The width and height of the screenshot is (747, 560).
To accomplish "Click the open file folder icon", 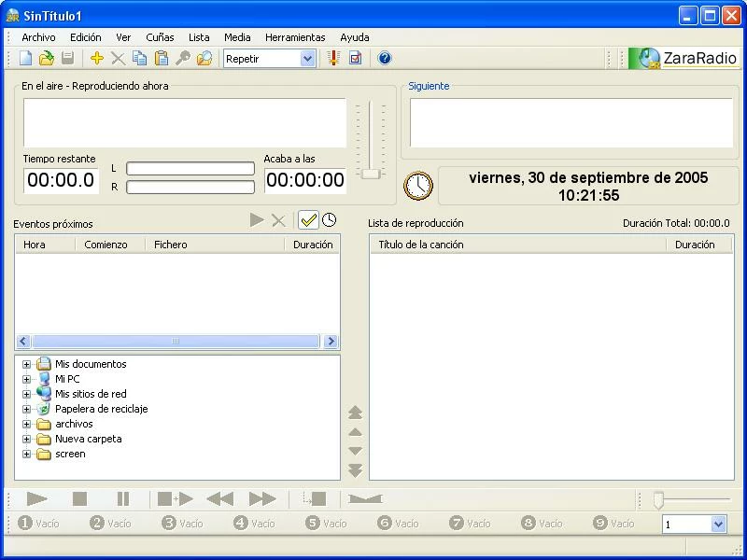I will (46, 59).
